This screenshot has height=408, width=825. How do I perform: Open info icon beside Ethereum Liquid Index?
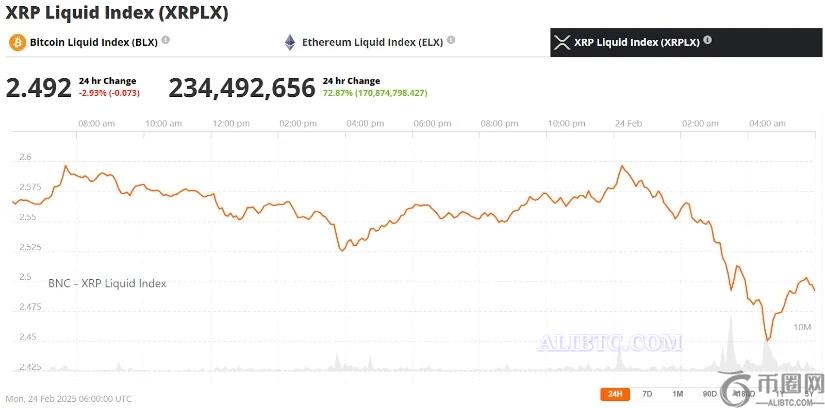451,41
